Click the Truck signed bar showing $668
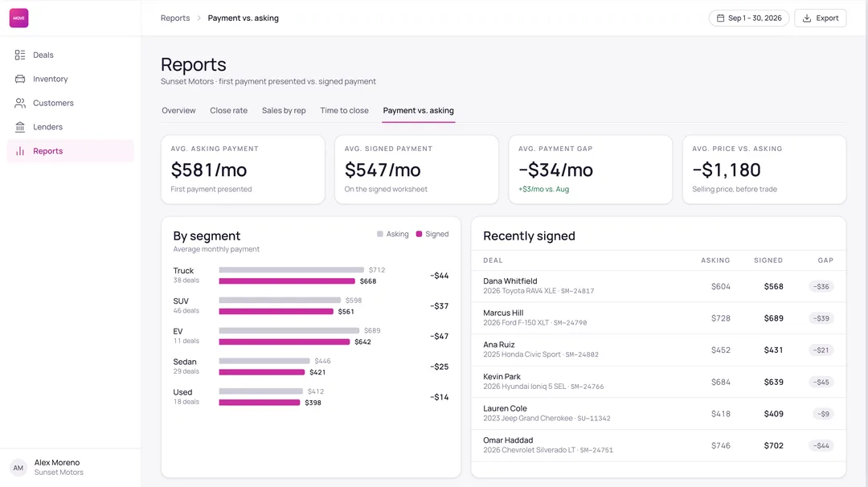This screenshot has height=487, width=868. pos(287,281)
